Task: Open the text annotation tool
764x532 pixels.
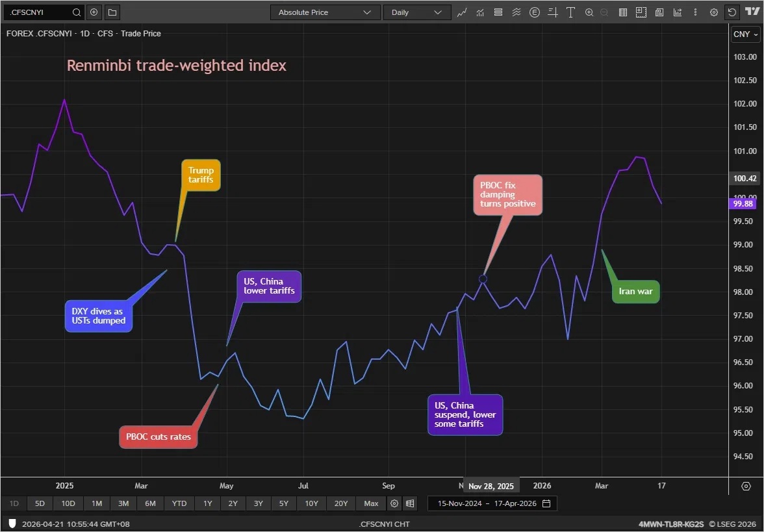Action: tap(570, 12)
